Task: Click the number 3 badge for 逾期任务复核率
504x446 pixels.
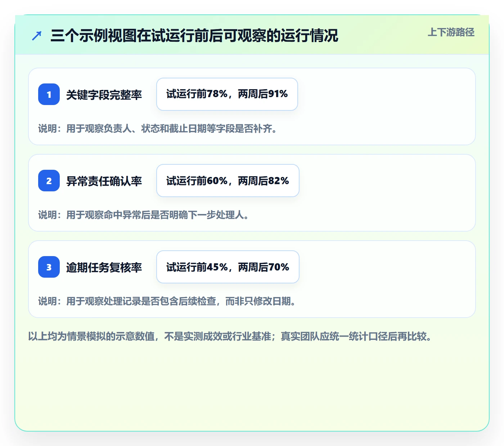Action: click(49, 267)
